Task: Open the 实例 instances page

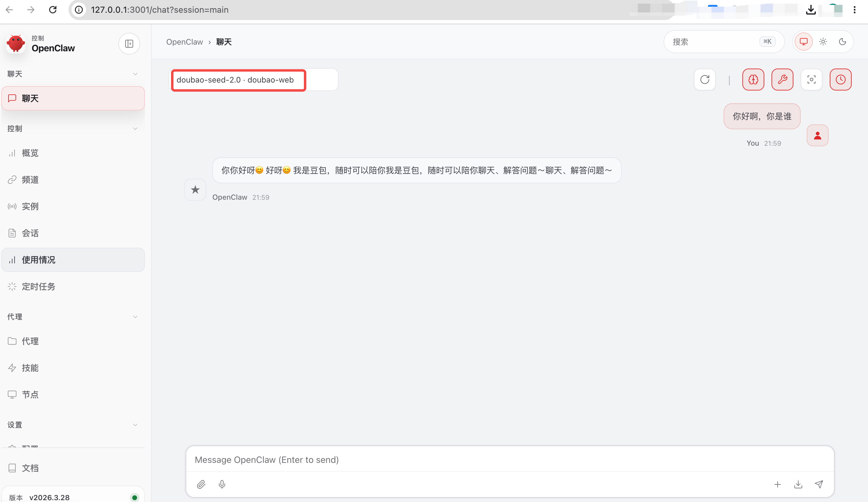Action: click(73, 206)
